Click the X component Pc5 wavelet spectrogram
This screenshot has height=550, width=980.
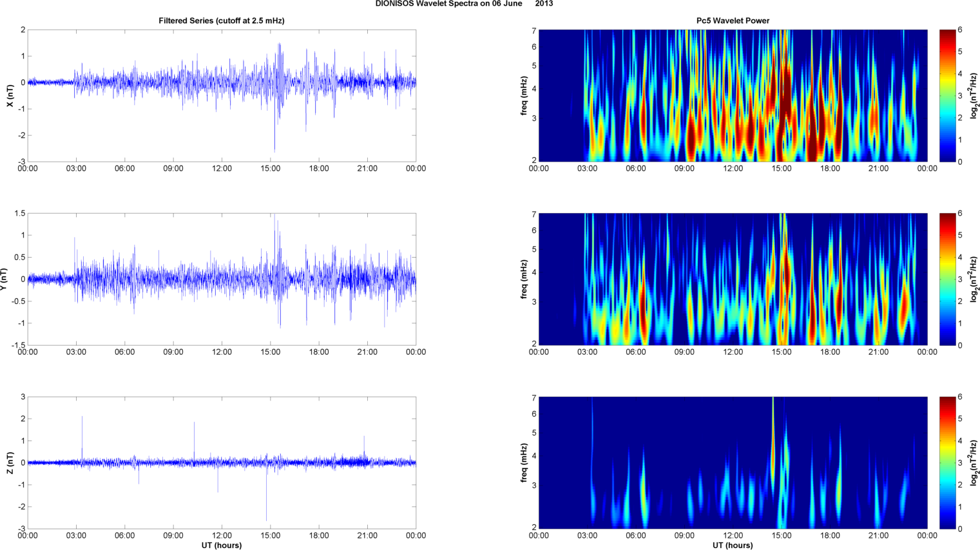click(733, 95)
